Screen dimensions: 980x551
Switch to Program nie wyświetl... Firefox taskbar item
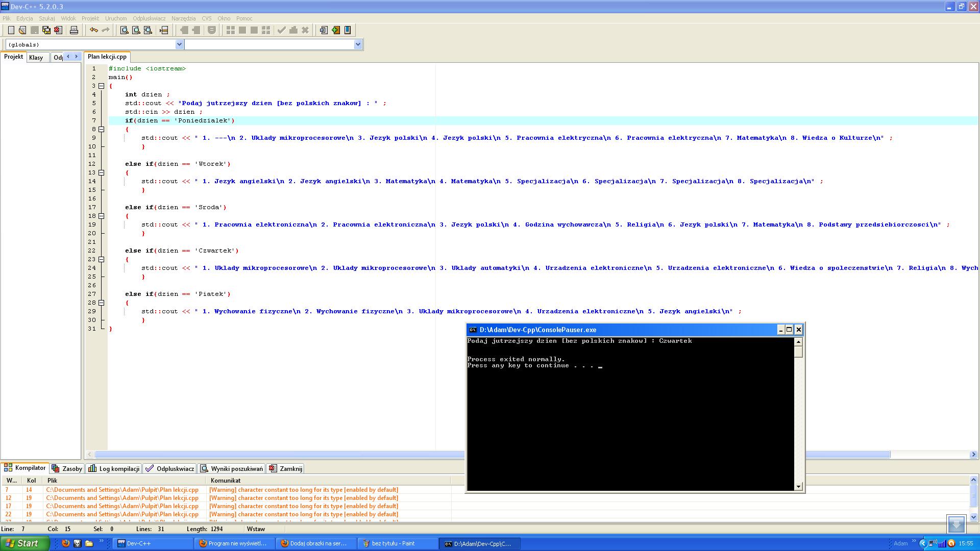click(234, 543)
